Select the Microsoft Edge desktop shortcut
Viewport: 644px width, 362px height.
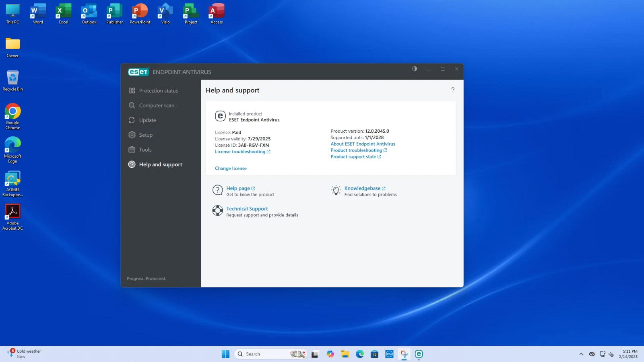[x=12, y=150]
